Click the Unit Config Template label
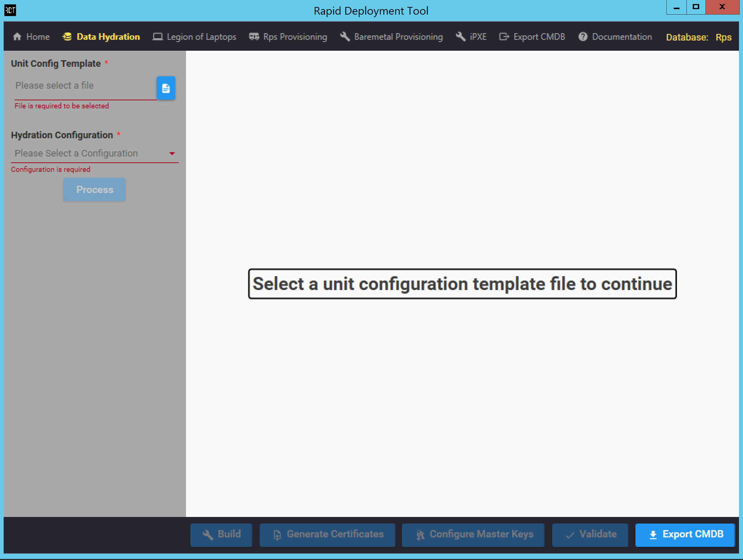The width and height of the screenshot is (743, 560). tap(56, 63)
